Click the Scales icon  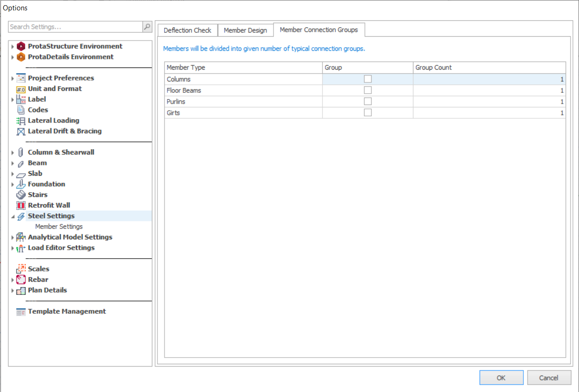click(x=21, y=269)
